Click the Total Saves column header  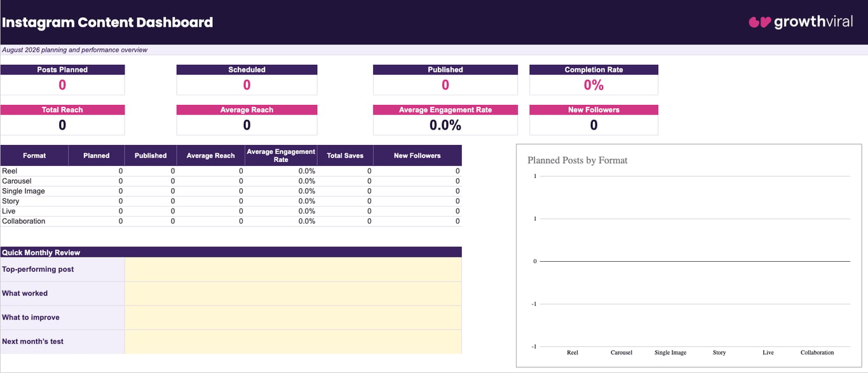pyautogui.click(x=345, y=156)
